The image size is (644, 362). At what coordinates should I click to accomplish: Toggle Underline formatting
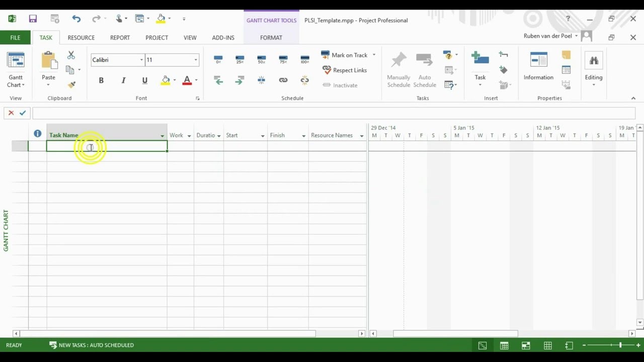[145, 80]
